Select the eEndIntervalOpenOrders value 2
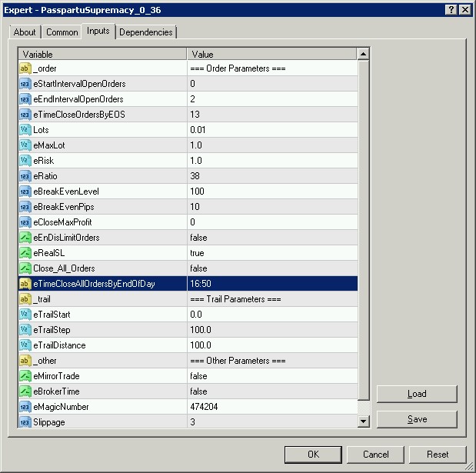Image resolution: width=476 pixels, height=473 pixels. pyautogui.click(x=272, y=99)
